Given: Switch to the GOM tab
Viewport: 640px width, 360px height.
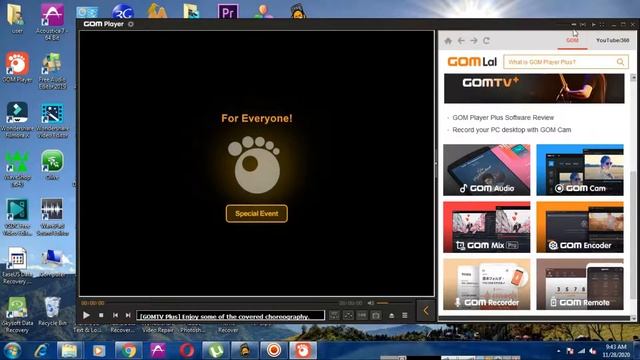Looking at the screenshot, I should click(572, 41).
